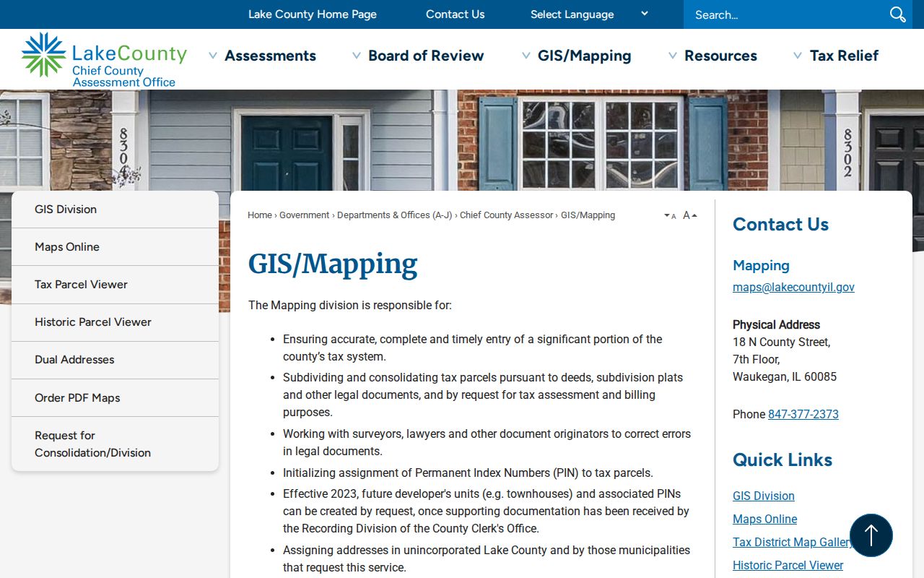The height and width of the screenshot is (578, 924).
Task: Decrease the page font size
Action: [x=670, y=215]
